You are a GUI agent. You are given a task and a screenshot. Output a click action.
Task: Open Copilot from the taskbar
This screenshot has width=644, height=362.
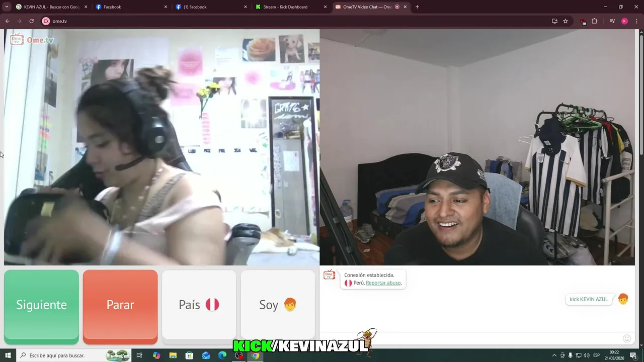[156, 355]
